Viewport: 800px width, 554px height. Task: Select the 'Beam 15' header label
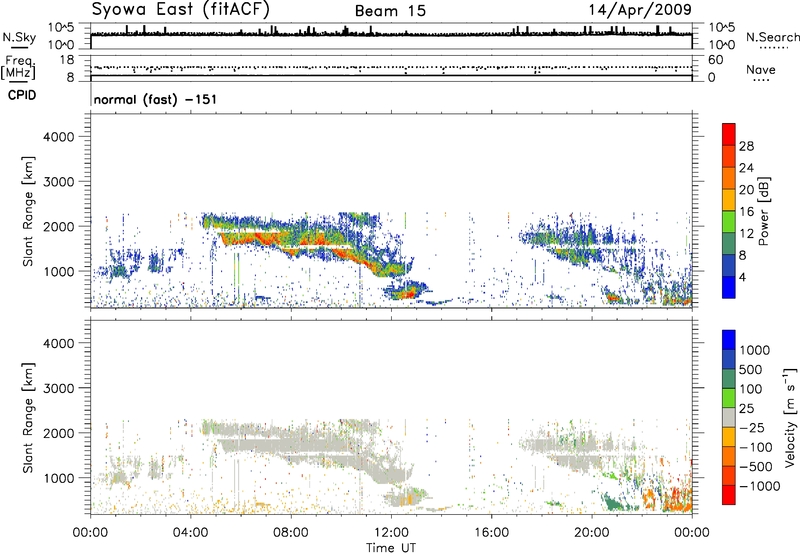(390, 11)
